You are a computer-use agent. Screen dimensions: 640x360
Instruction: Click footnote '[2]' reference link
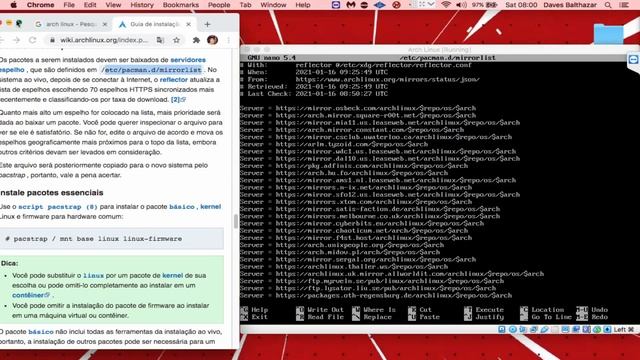pyautogui.click(x=178, y=99)
